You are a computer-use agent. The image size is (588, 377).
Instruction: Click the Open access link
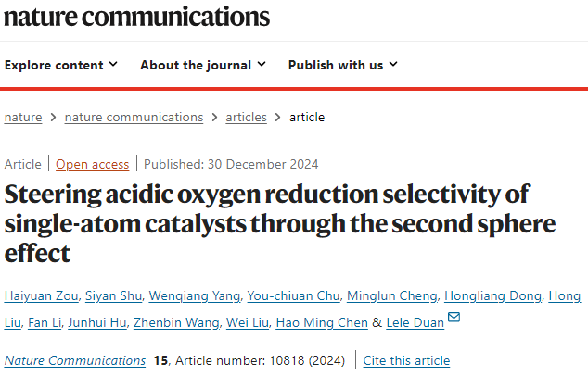tap(92, 164)
